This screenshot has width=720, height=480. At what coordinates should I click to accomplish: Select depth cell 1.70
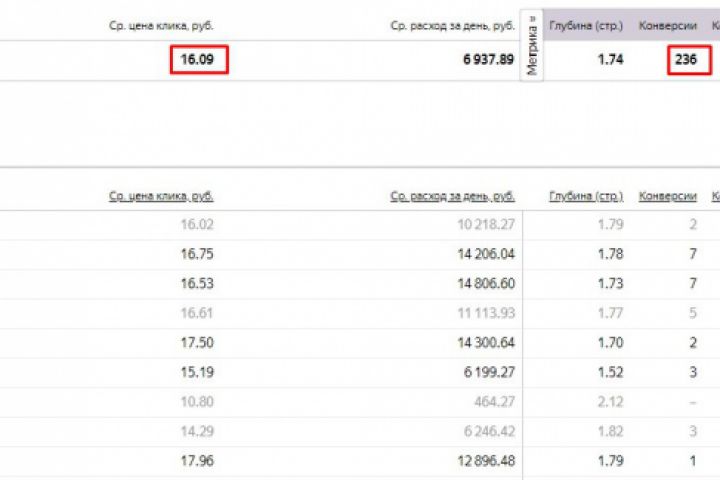coord(610,343)
